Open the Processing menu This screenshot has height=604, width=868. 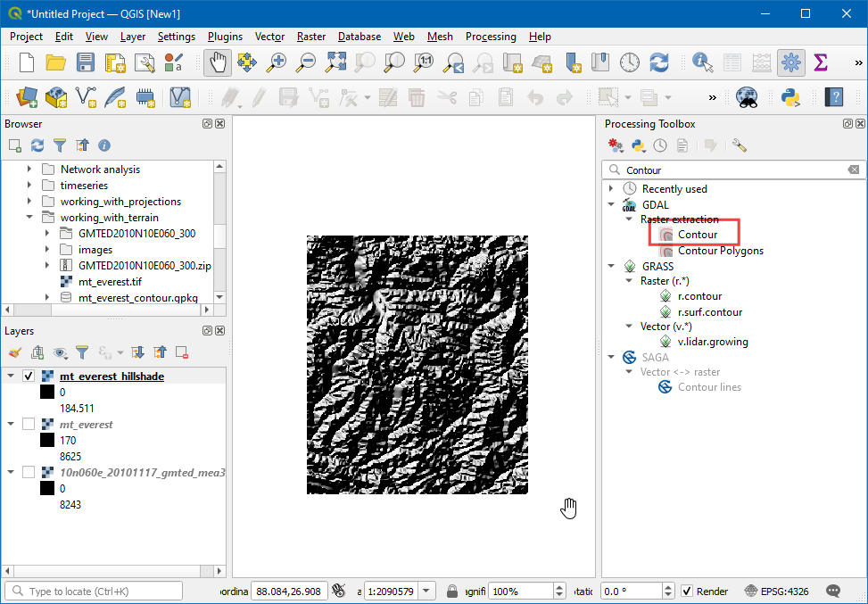[x=490, y=37]
